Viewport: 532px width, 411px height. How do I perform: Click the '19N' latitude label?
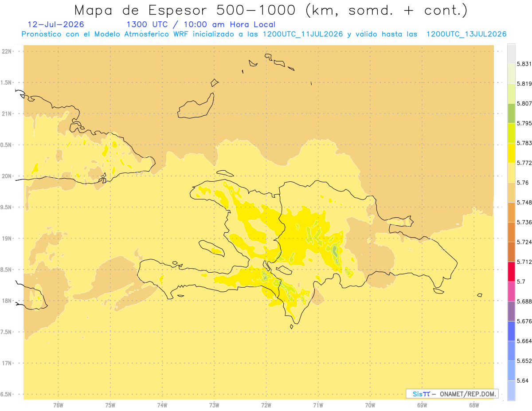tap(8, 239)
